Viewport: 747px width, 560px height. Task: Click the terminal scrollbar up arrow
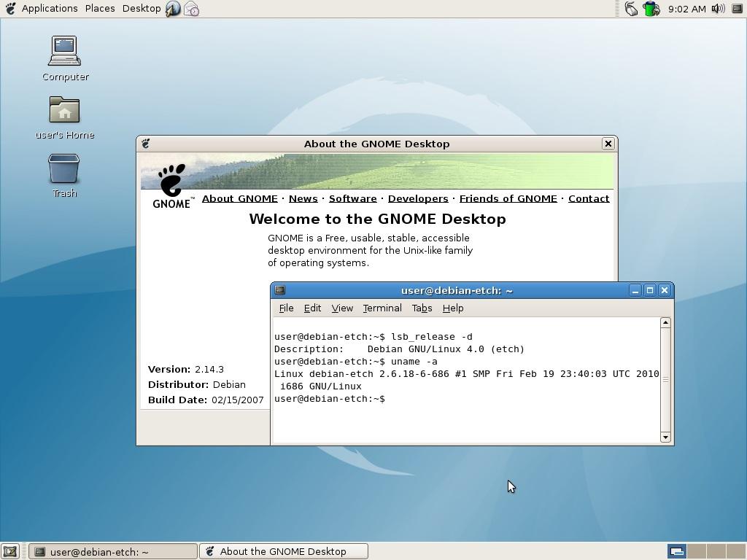(665, 323)
